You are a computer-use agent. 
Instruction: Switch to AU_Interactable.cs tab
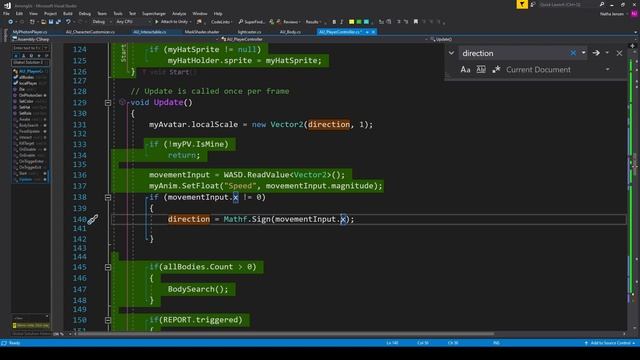(x=150, y=32)
